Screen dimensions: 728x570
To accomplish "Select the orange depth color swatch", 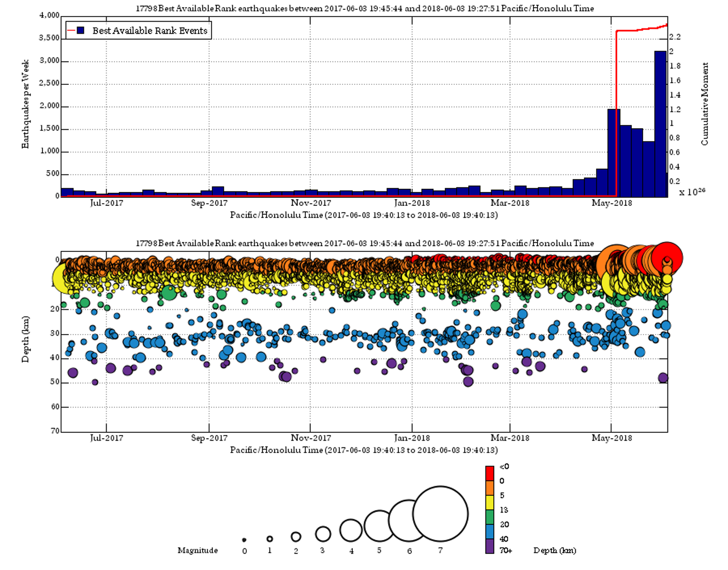I will click(x=489, y=488).
